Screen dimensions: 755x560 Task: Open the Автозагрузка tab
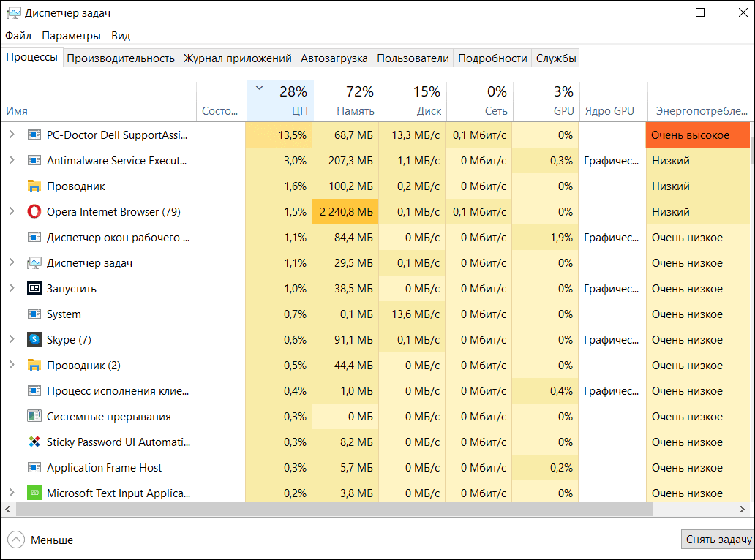335,58
